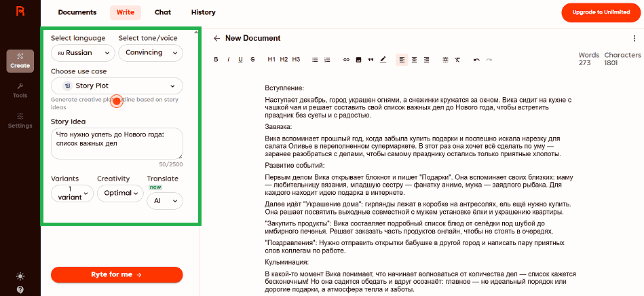This screenshot has height=296, width=644.
Task: Click Upgrade to Unlimited button
Action: (600, 12)
